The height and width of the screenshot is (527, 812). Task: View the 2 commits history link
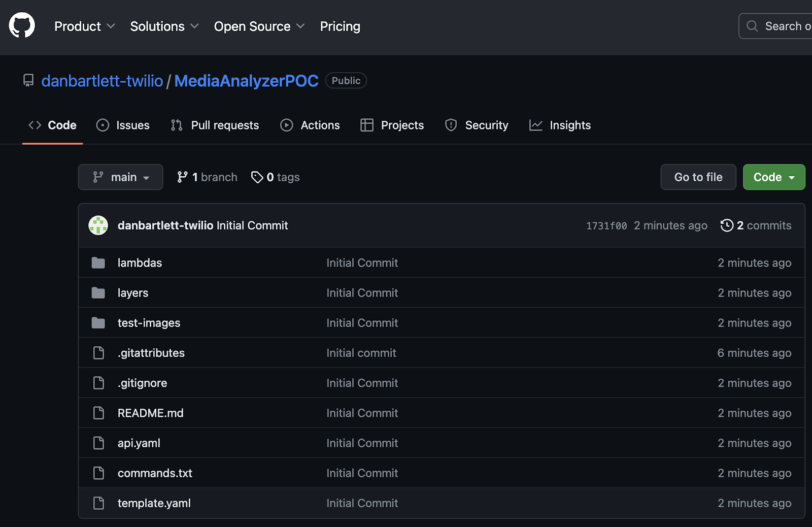[756, 225]
